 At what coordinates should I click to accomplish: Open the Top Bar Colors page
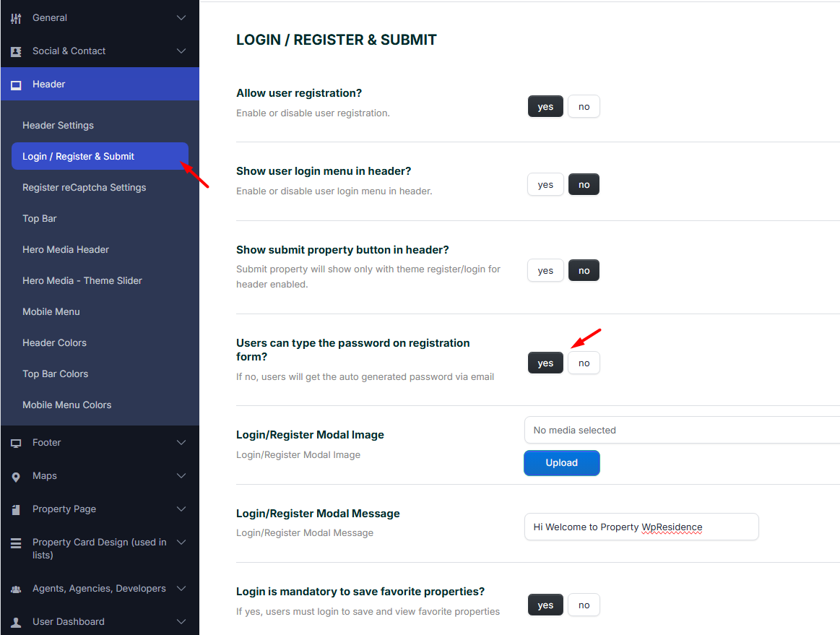pos(55,374)
